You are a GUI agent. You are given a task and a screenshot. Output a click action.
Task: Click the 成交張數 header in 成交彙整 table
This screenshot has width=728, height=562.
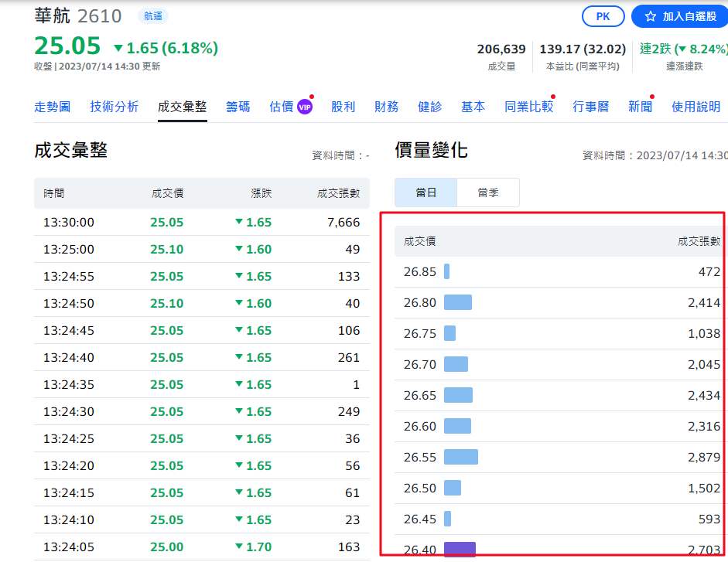(x=338, y=193)
